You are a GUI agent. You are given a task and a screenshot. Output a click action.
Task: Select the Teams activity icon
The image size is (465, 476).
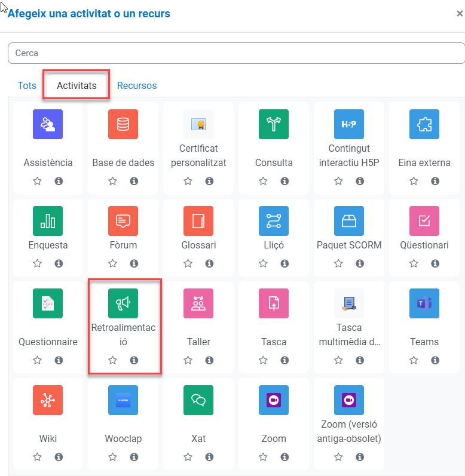pyautogui.click(x=424, y=303)
